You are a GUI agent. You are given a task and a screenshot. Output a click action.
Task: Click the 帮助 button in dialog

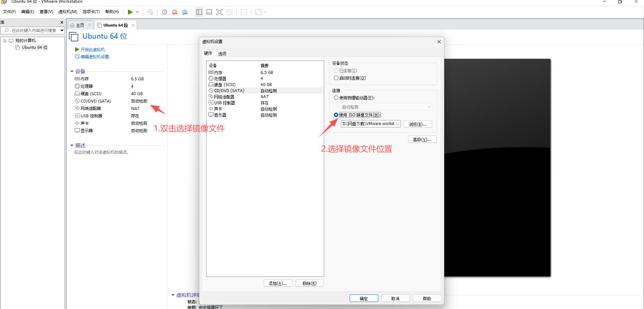pyautogui.click(x=427, y=299)
